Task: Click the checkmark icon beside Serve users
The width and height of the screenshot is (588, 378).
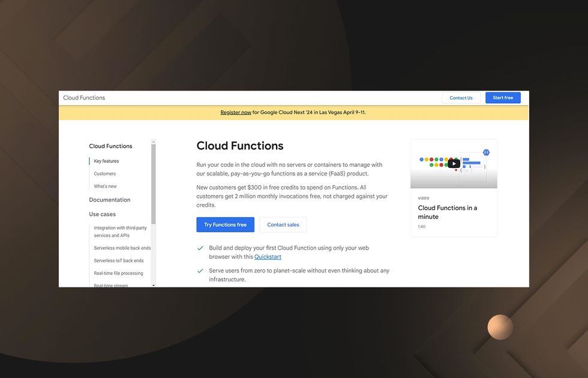Action: (200, 271)
